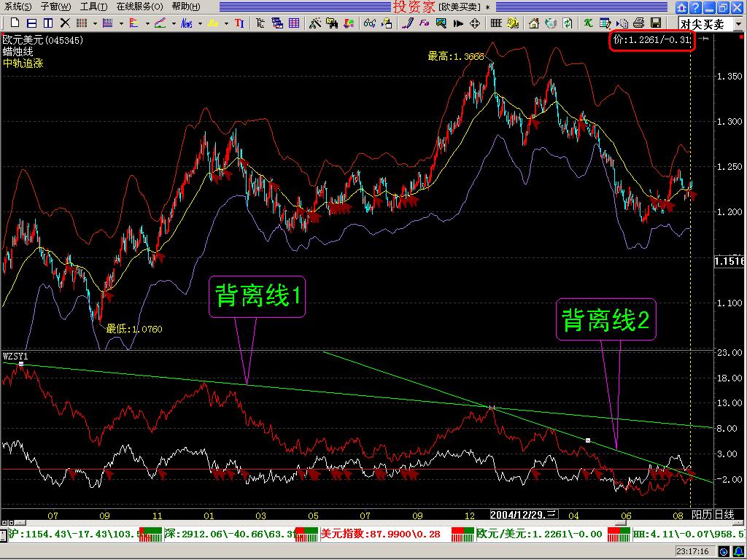Click the X delete icon in toolbar

point(65,23)
